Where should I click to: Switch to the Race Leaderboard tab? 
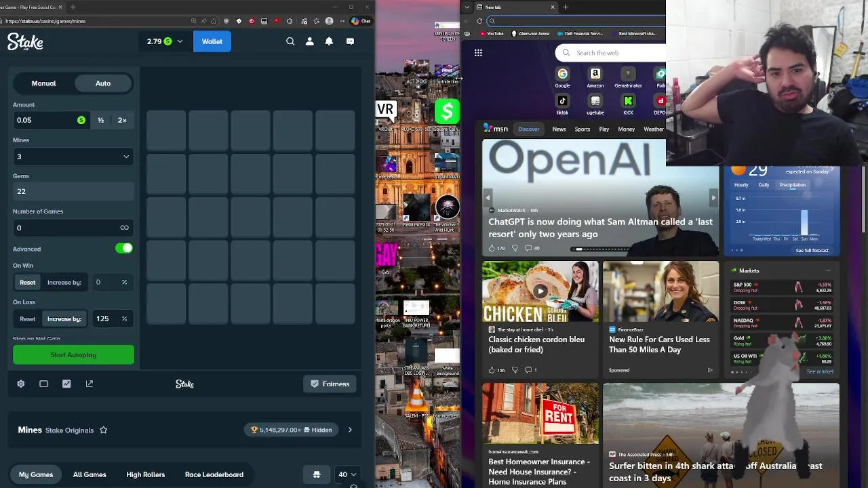[214, 474]
